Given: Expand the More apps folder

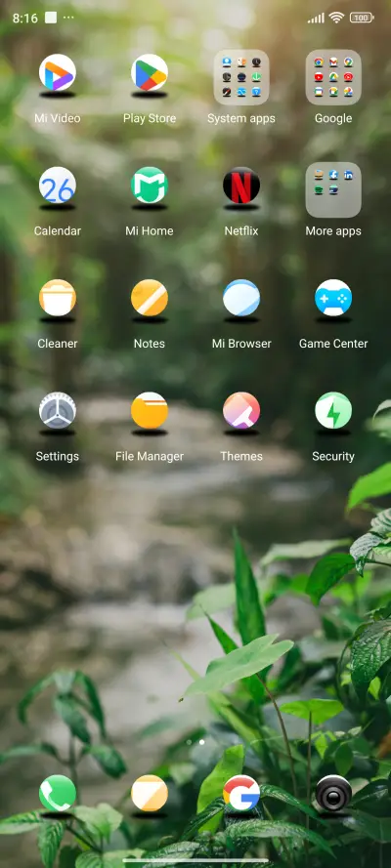Looking at the screenshot, I should click(x=333, y=189).
